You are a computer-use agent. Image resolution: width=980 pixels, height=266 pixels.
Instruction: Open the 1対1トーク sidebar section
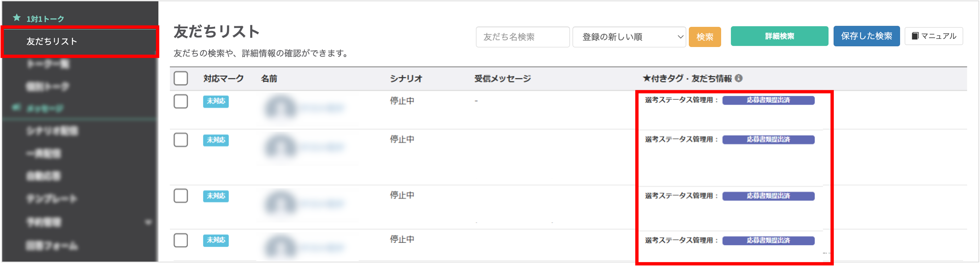pos(45,19)
